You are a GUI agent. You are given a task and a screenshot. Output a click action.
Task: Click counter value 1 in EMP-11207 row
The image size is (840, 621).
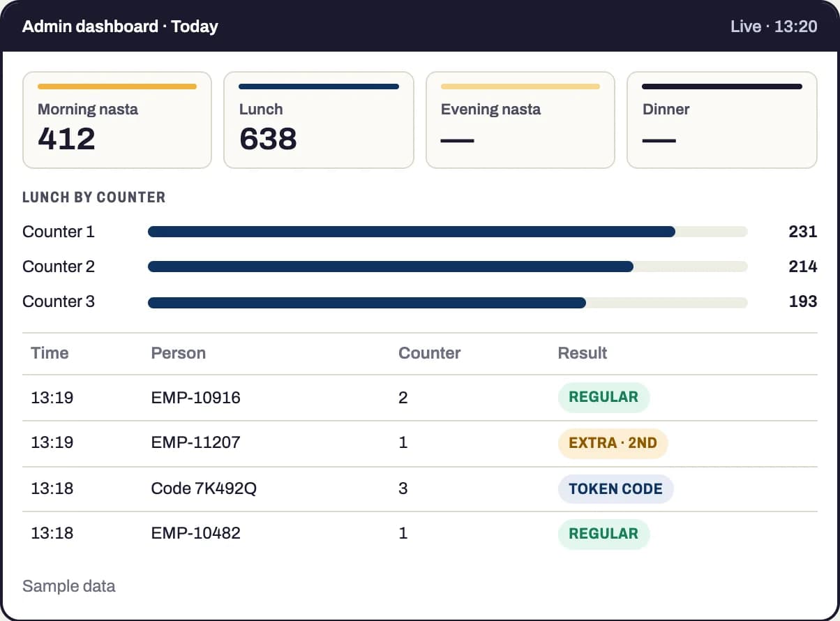403,442
